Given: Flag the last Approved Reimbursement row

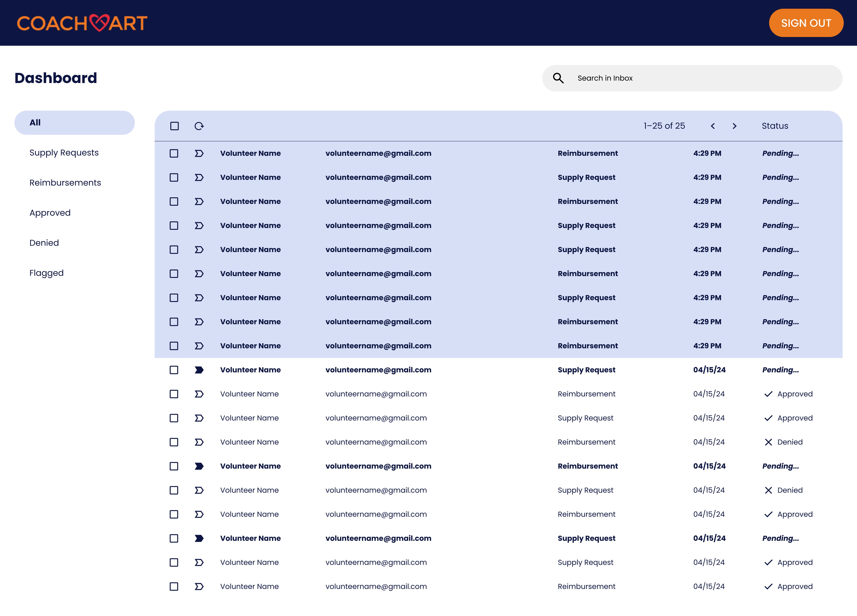Looking at the screenshot, I should [x=199, y=587].
